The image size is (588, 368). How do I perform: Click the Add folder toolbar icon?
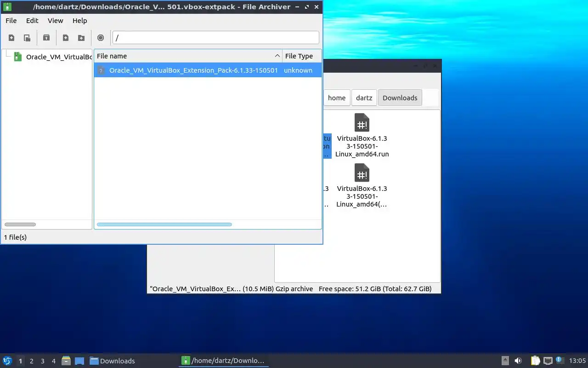81,38
